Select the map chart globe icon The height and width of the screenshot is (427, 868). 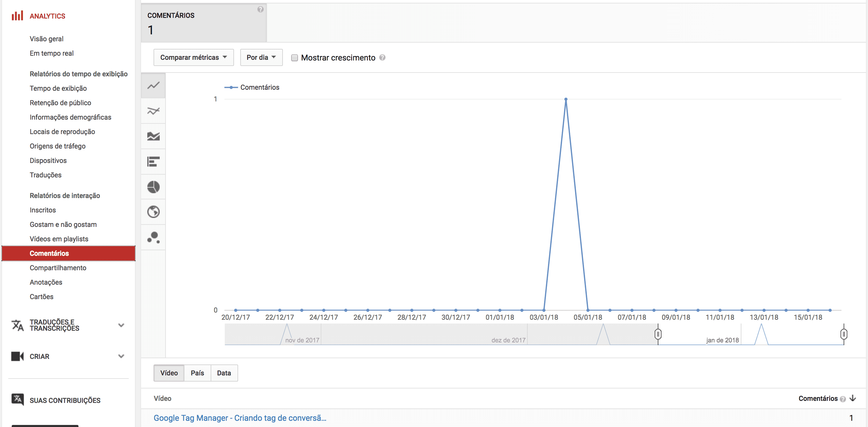[153, 212]
